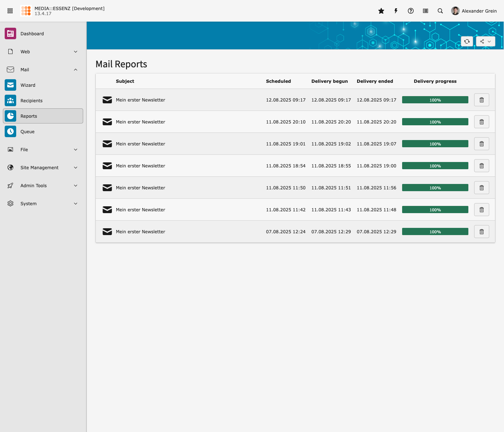Click progress bar of 11.08.2025 20:10 report

coord(435,122)
